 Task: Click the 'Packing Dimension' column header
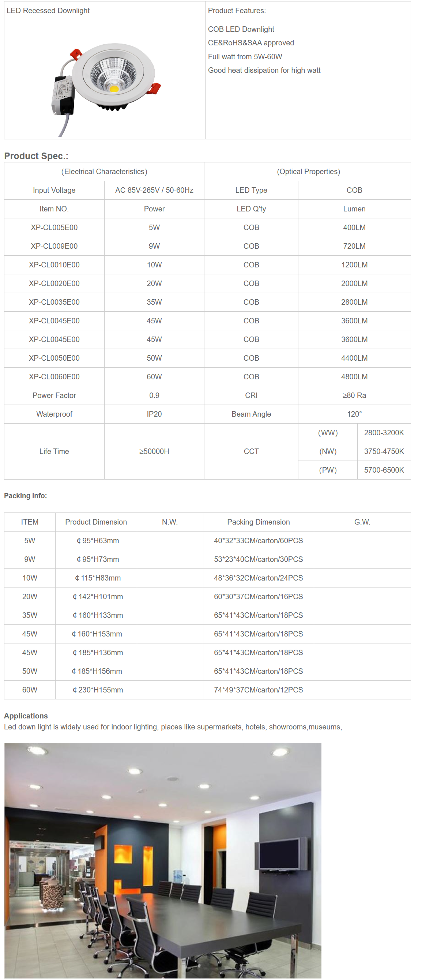[x=258, y=522]
